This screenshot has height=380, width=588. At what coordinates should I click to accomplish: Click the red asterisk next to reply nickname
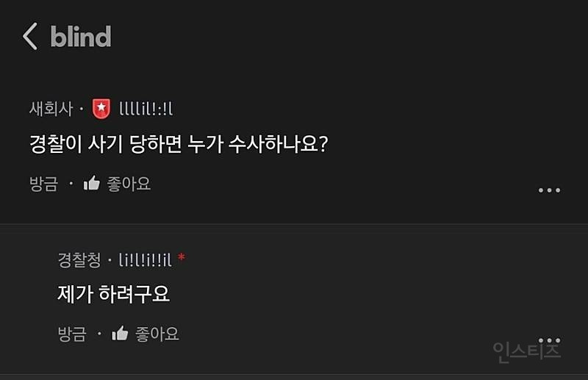[182, 257]
